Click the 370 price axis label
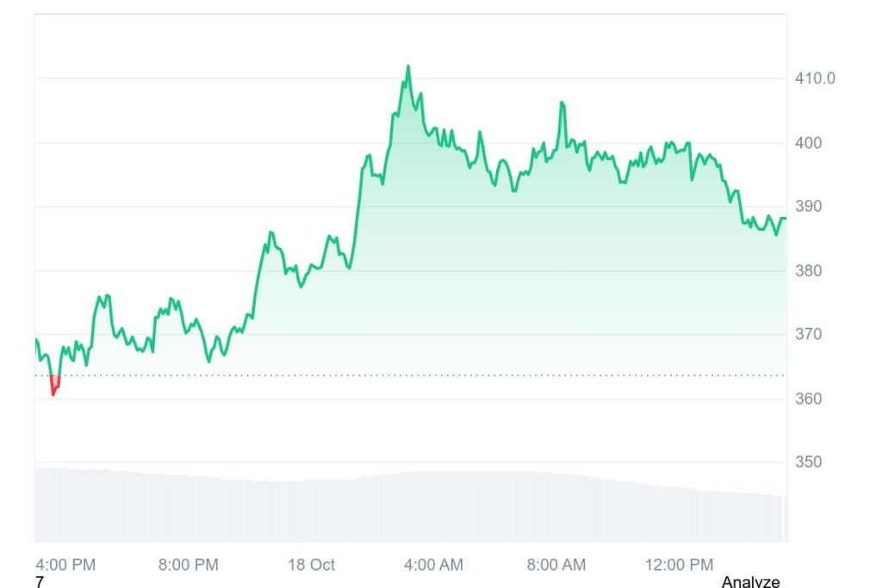This screenshot has height=588, width=882. pos(808,334)
